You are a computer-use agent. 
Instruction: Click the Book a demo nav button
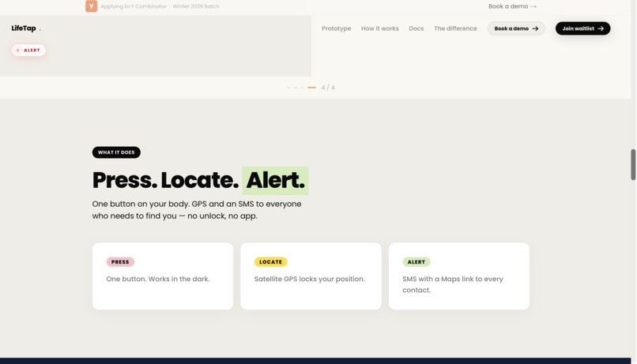pyautogui.click(x=516, y=28)
